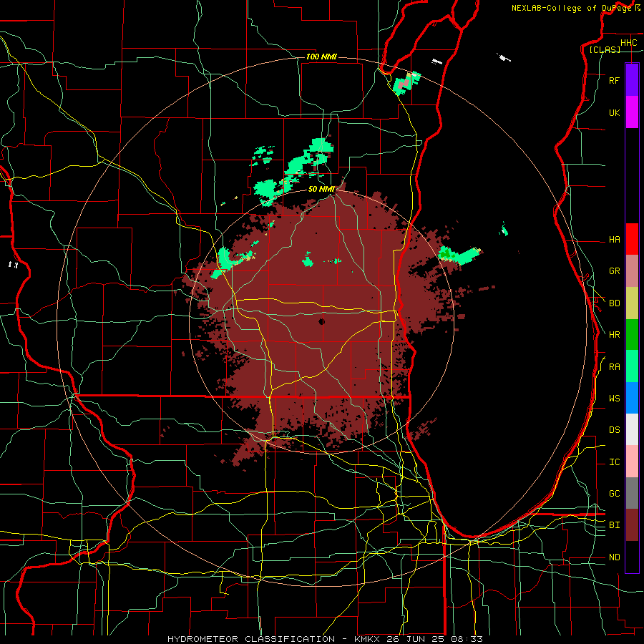Click the brown BI legend swatch

(632, 525)
